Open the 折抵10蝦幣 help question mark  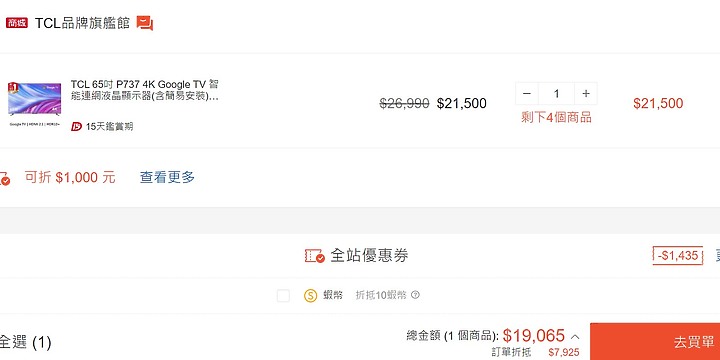click(x=415, y=295)
